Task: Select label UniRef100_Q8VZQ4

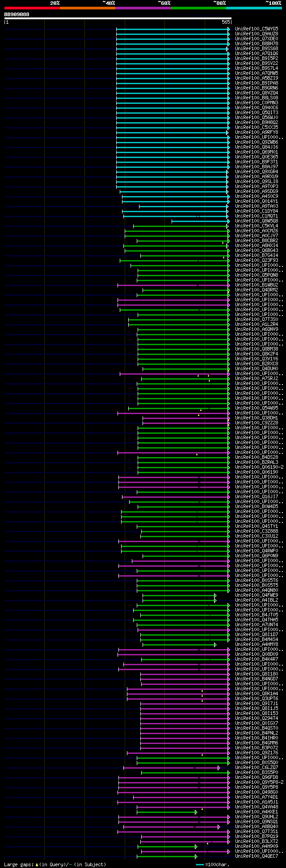Action: point(257,93)
